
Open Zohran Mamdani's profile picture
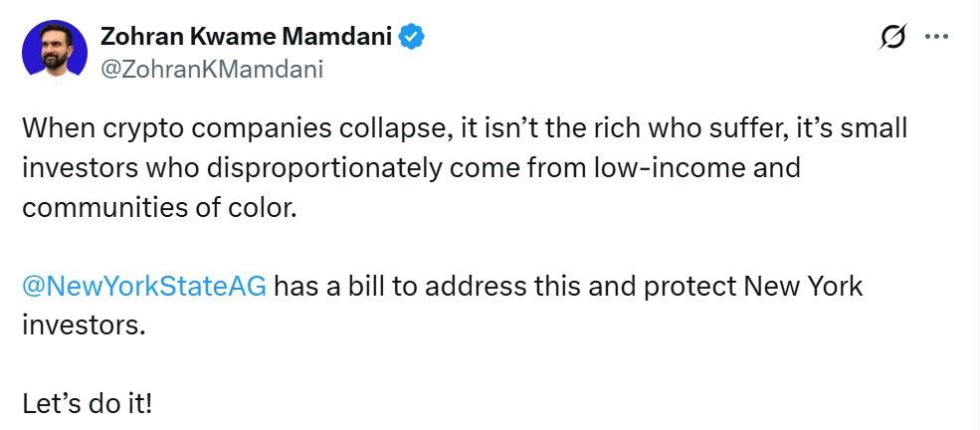point(54,50)
